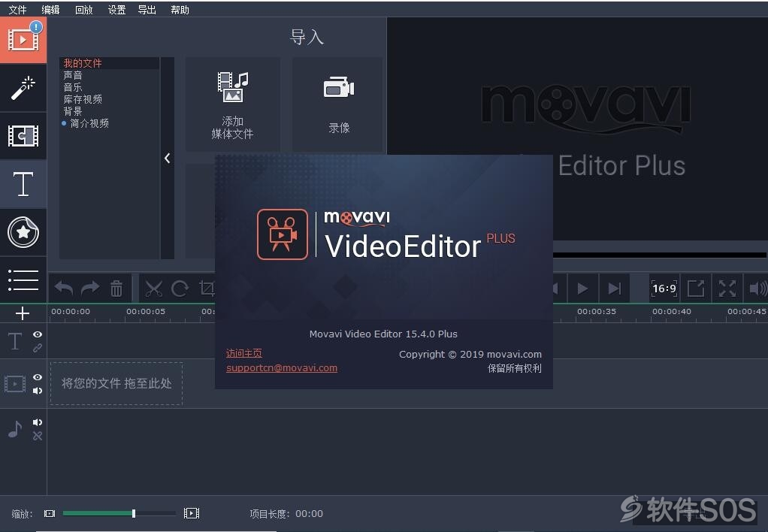The width and height of the screenshot is (768, 532).
Task: Click the Redo arrow button
Action: click(90, 288)
